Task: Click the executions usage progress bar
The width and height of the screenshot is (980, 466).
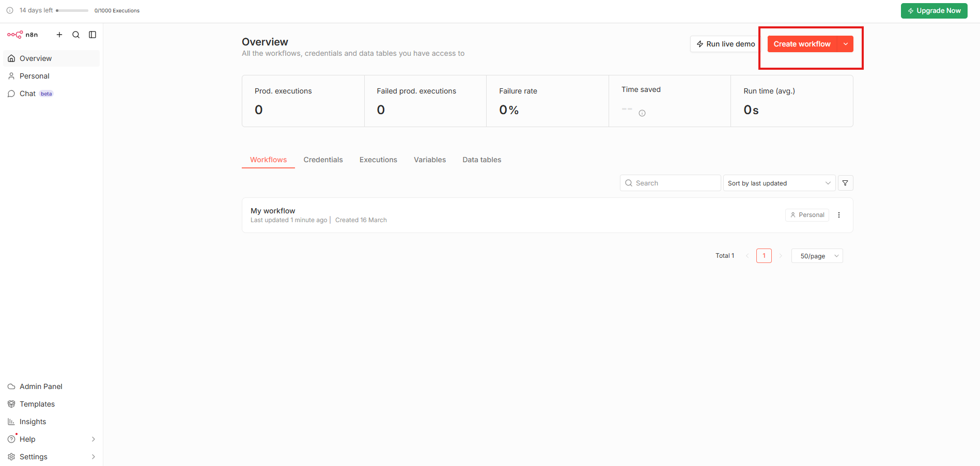Action: pos(72,10)
